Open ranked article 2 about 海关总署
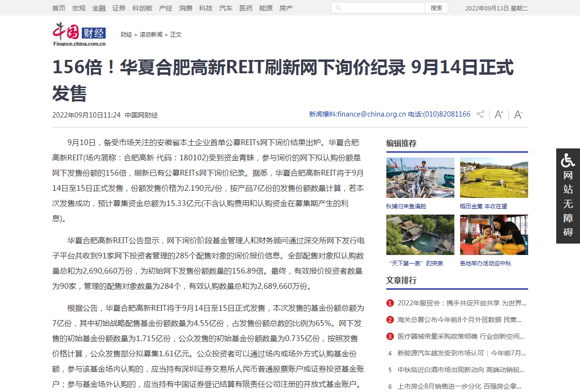 [x=459, y=320]
